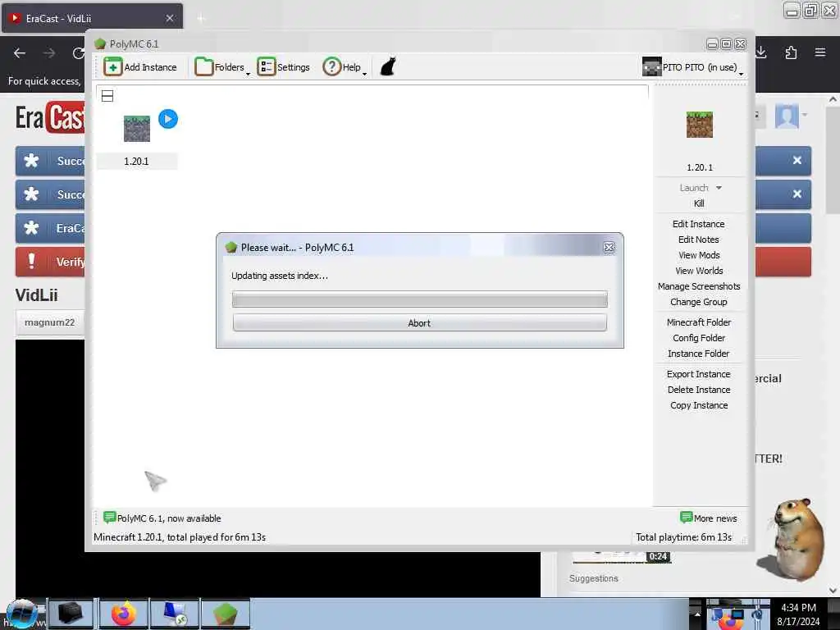840x630 pixels.
Task: Collapse the instance group toggle
Action: tap(107, 97)
